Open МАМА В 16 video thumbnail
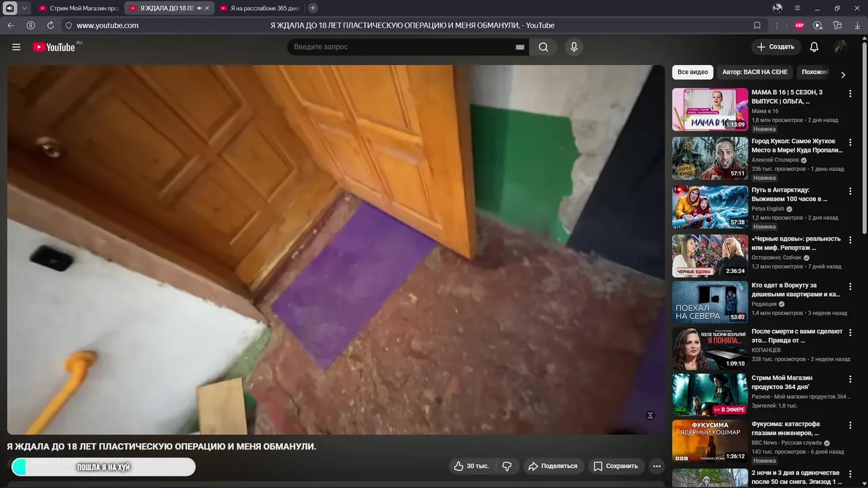Screen dimensions: 868x488 coord(710,109)
